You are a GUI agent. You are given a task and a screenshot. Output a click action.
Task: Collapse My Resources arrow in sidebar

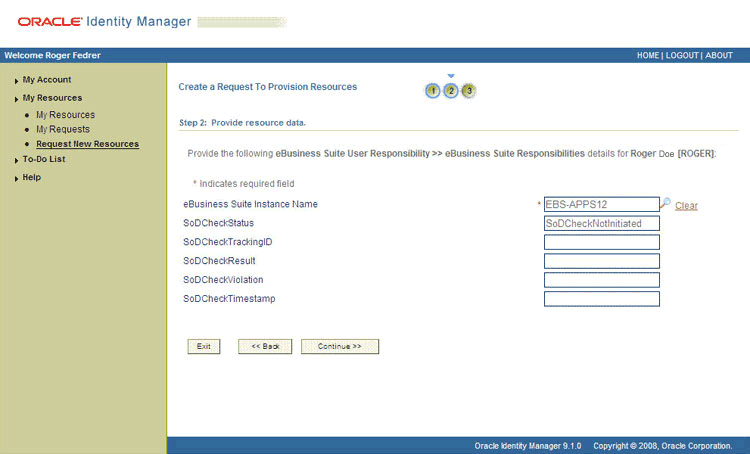[x=16, y=99]
